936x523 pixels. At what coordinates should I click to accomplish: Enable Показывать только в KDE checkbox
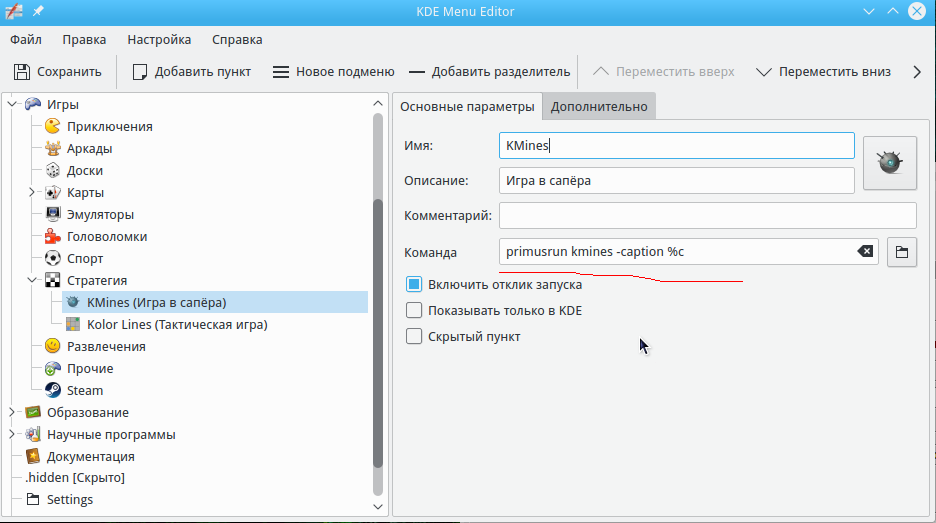coord(414,310)
